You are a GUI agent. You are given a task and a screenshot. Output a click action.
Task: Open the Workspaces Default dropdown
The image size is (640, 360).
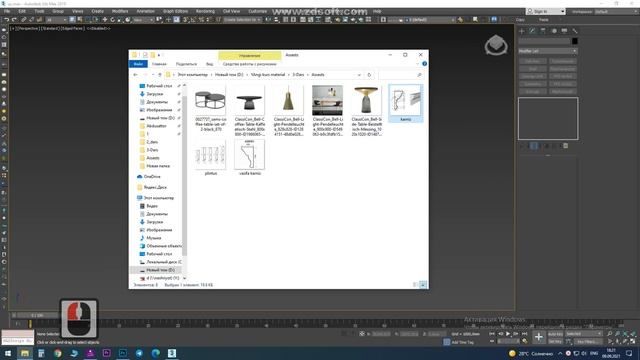pyautogui.click(x=616, y=12)
